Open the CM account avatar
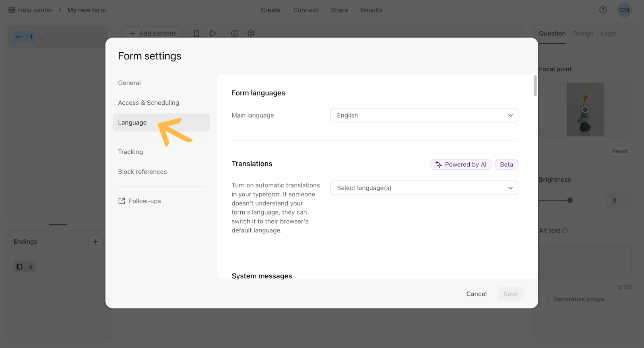This screenshot has height=348, width=644. pyautogui.click(x=625, y=10)
